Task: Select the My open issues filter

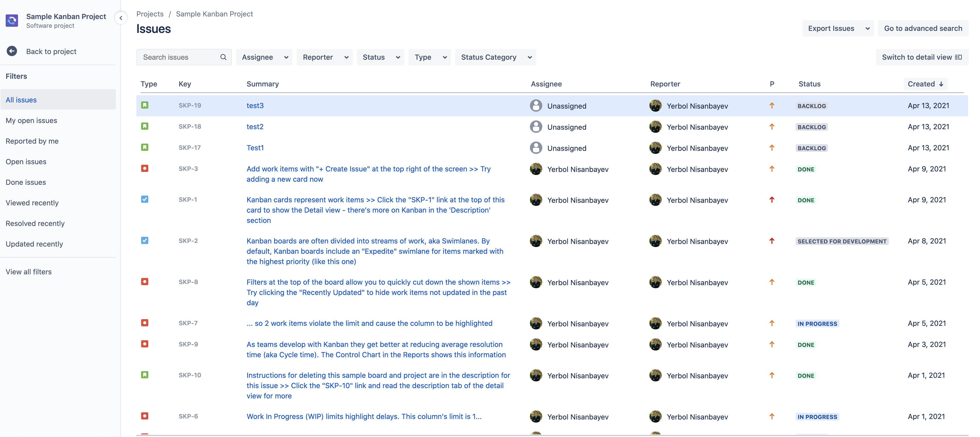Action: click(31, 120)
